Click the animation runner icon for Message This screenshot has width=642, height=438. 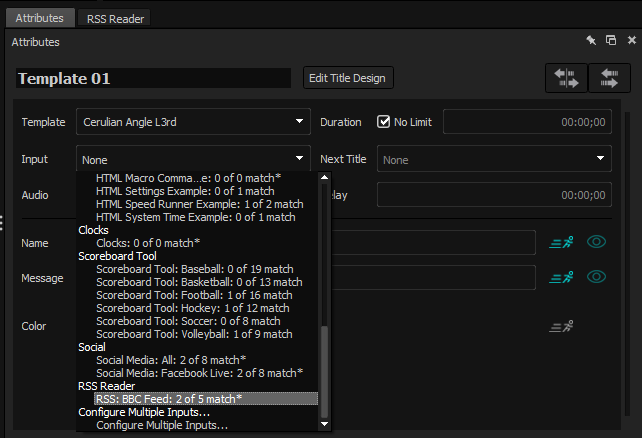[x=562, y=277]
